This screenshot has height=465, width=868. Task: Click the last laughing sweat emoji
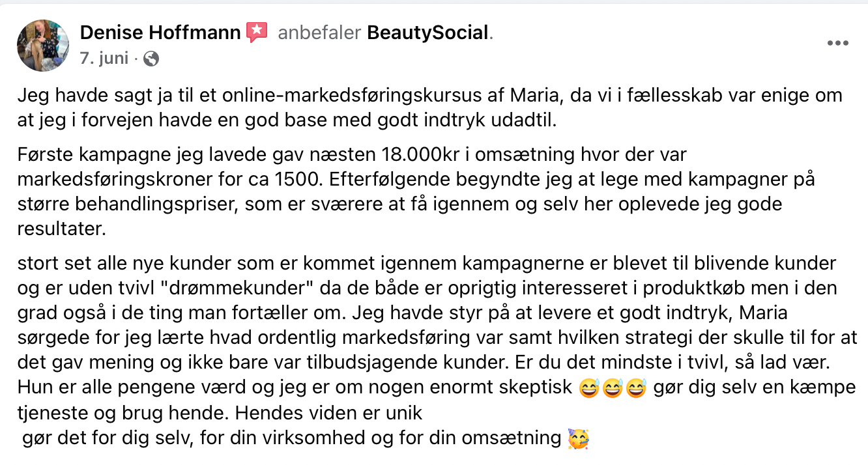pyautogui.click(x=635, y=388)
